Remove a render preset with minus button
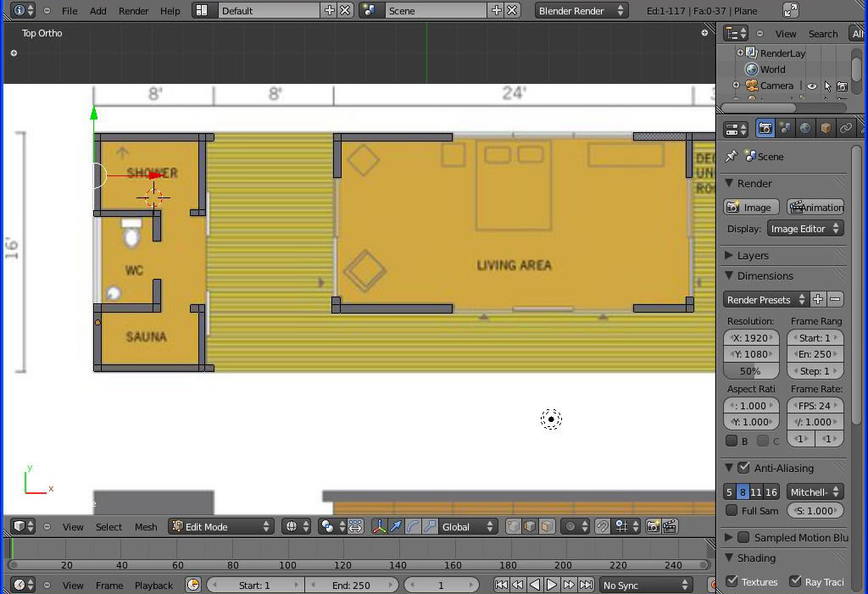The height and width of the screenshot is (594, 868). coord(835,299)
